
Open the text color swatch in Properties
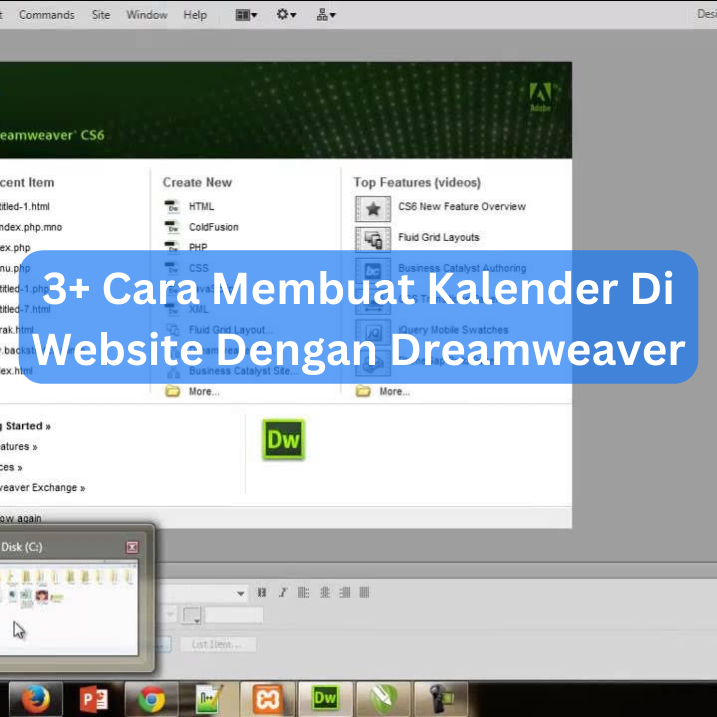[192, 615]
